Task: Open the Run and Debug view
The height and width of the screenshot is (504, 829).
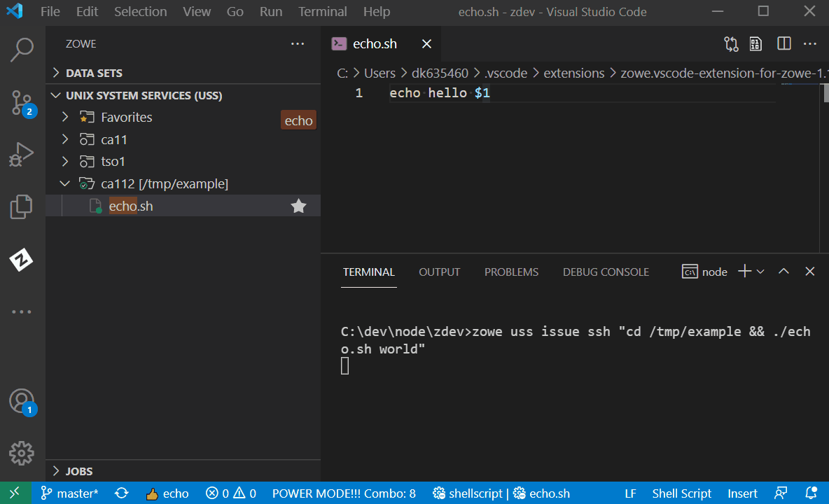Action: click(21, 154)
